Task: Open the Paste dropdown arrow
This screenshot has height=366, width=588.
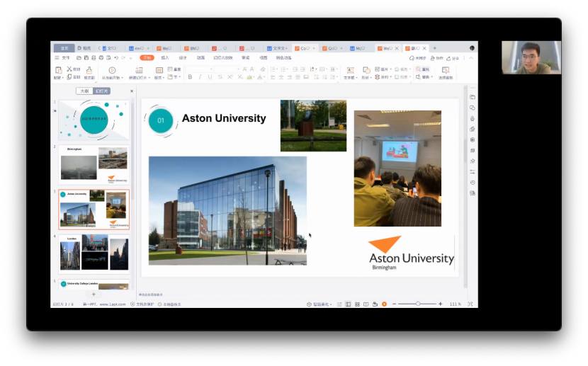Action: (62, 78)
